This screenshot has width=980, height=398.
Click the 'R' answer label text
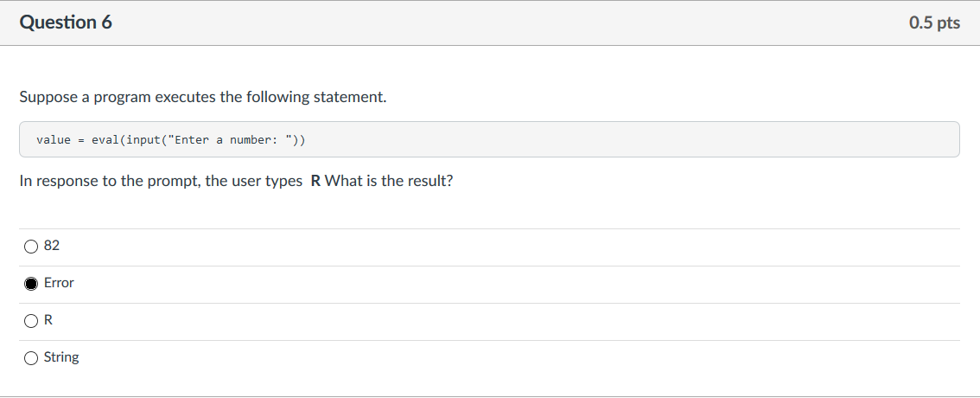(x=48, y=320)
